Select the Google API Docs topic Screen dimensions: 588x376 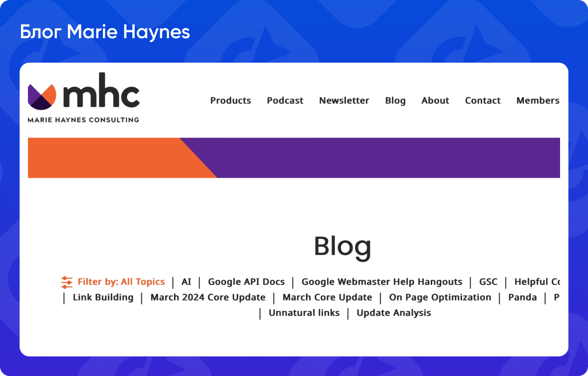[246, 282]
